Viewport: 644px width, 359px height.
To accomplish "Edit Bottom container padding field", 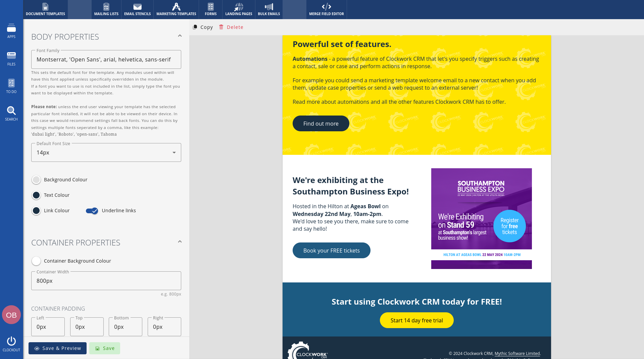I will tap(126, 327).
